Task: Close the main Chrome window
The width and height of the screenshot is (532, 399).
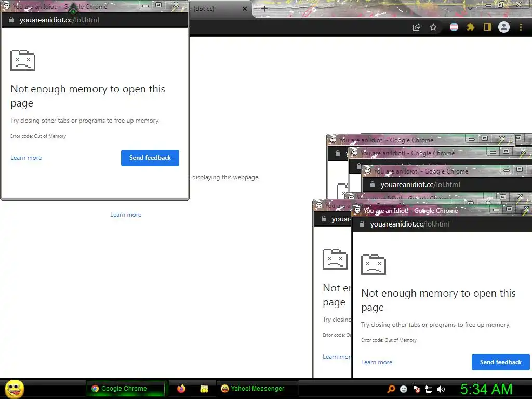Action: tap(519, 4)
